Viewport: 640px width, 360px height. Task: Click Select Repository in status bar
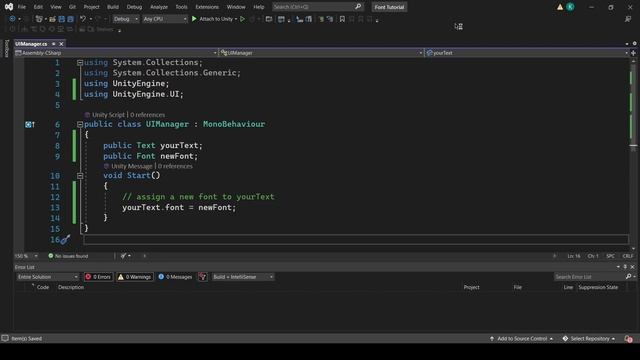[x=589, y=339]
